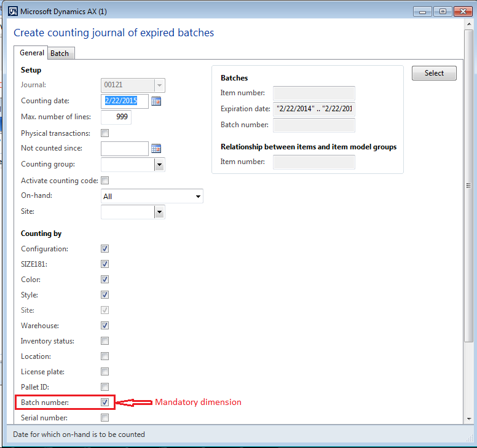
Task: Click the vertical scrollbar thumb
Action: 469,186
